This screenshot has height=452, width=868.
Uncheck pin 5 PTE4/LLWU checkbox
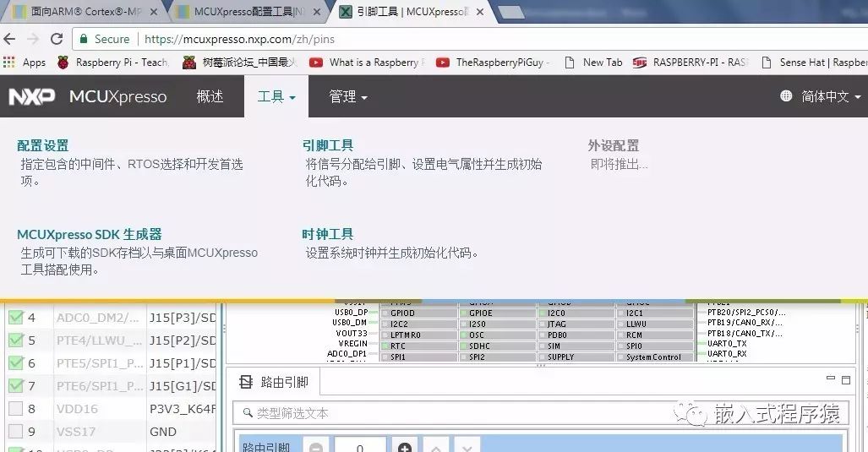pos(16,340)
